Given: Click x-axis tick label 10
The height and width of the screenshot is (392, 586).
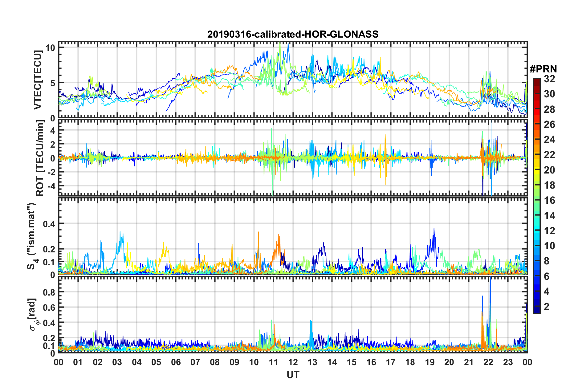Looking at the screenshot, I should click(x=254, y=362).
